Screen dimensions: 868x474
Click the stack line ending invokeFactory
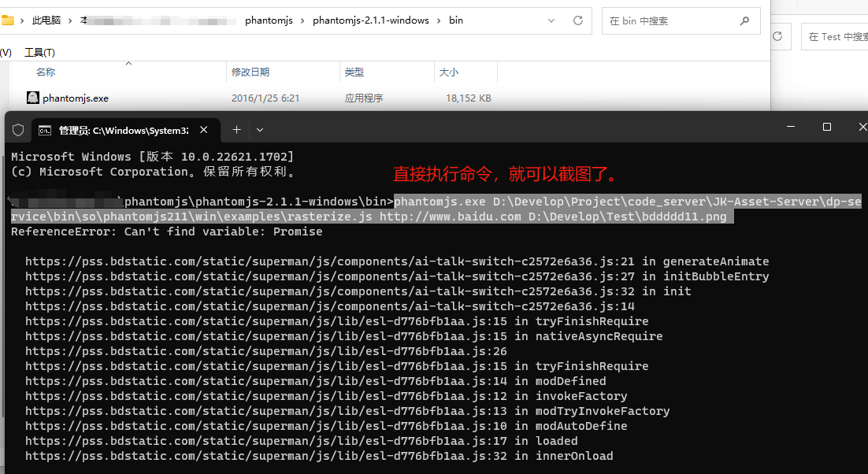(326, 396)
